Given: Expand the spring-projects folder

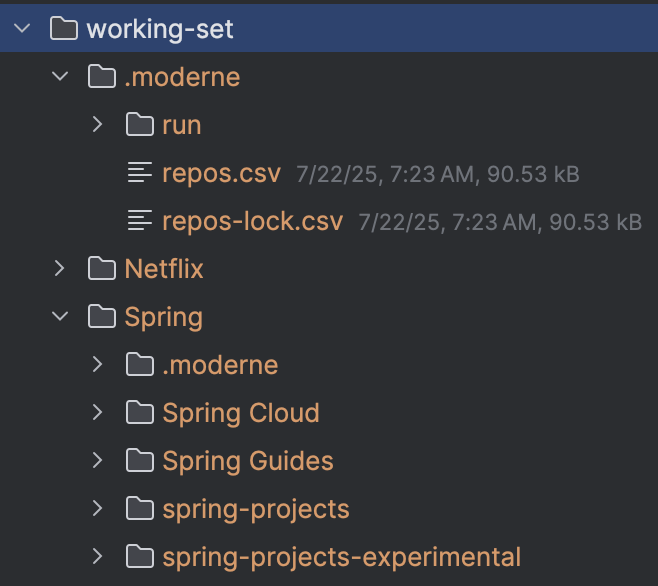Looking at the screenshot, I should (97, 508).
